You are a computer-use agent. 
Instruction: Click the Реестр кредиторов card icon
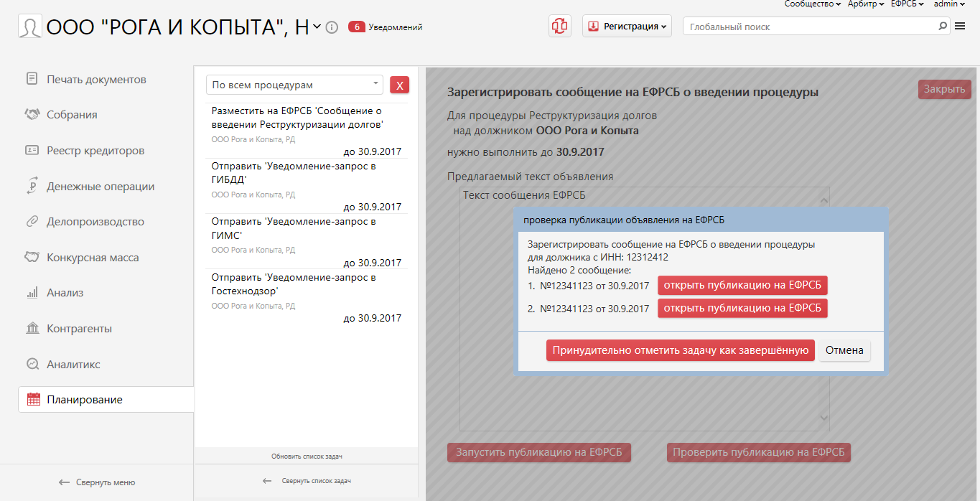coord(32,151)
